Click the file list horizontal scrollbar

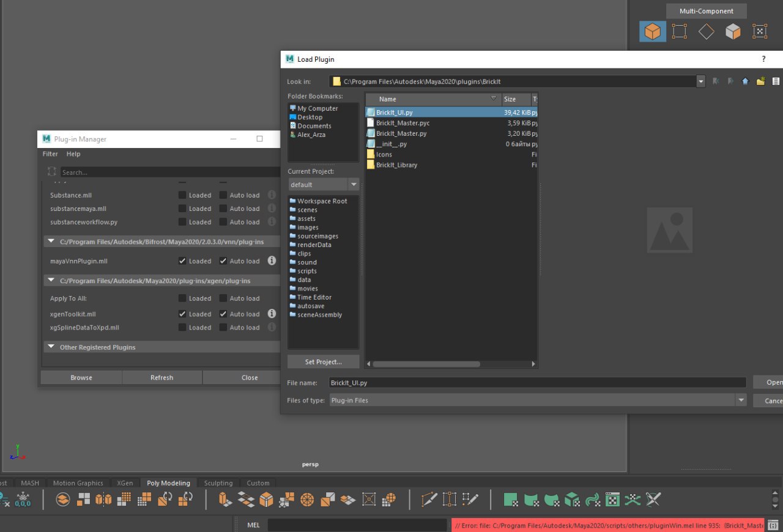point(426,363)
